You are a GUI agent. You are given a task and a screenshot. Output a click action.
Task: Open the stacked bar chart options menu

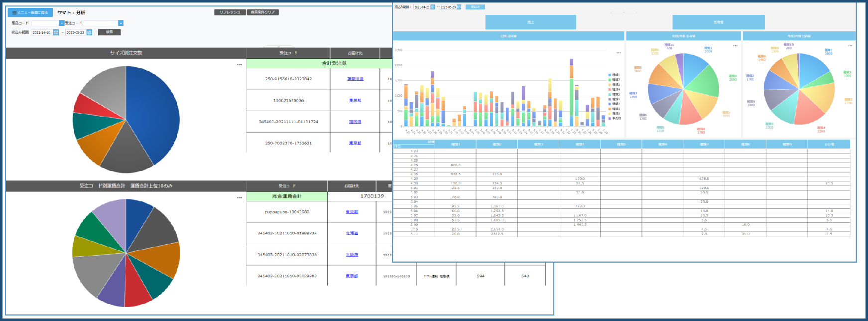tap(619, 53)
